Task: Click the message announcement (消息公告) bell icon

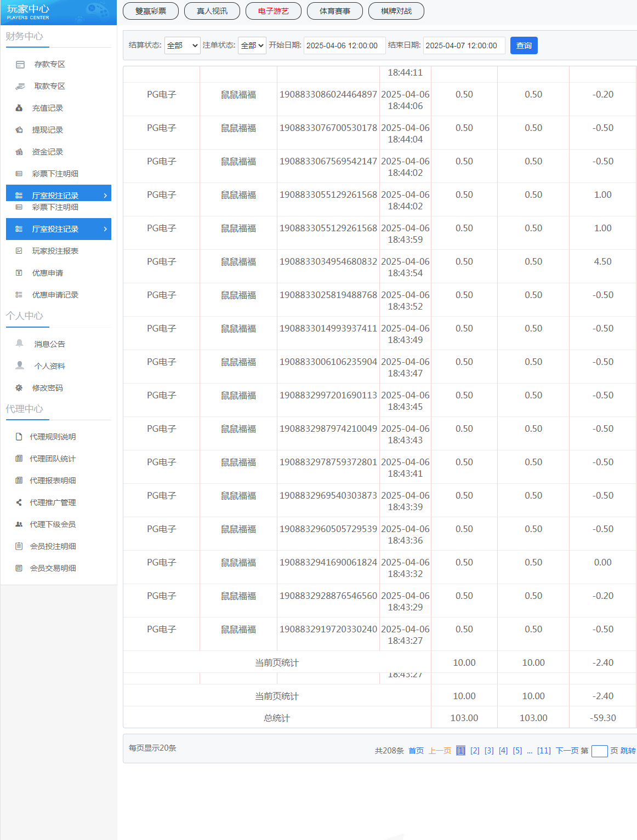Action: [x=20, y=344]
